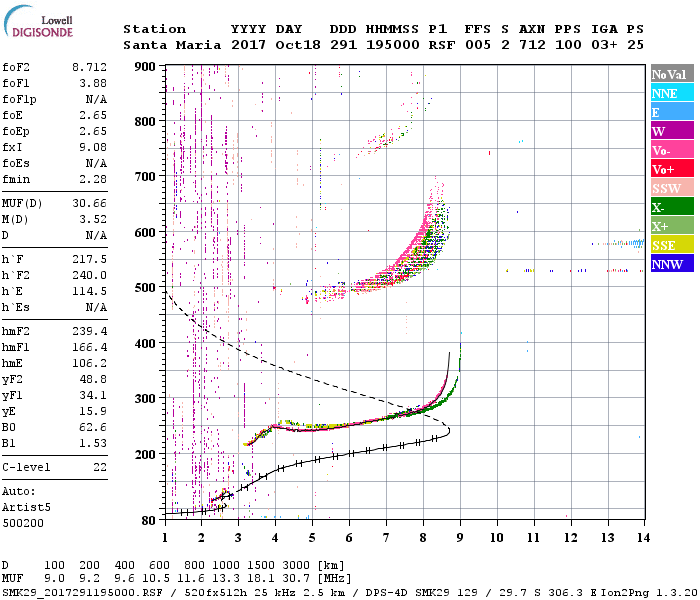Select the NNE legend swatch

[x=672, y=93]
